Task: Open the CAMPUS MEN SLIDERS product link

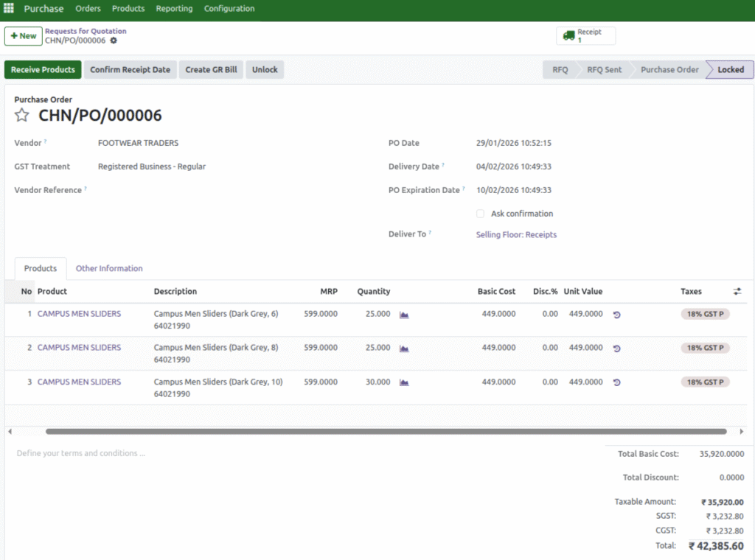Action: pos(79,314)
